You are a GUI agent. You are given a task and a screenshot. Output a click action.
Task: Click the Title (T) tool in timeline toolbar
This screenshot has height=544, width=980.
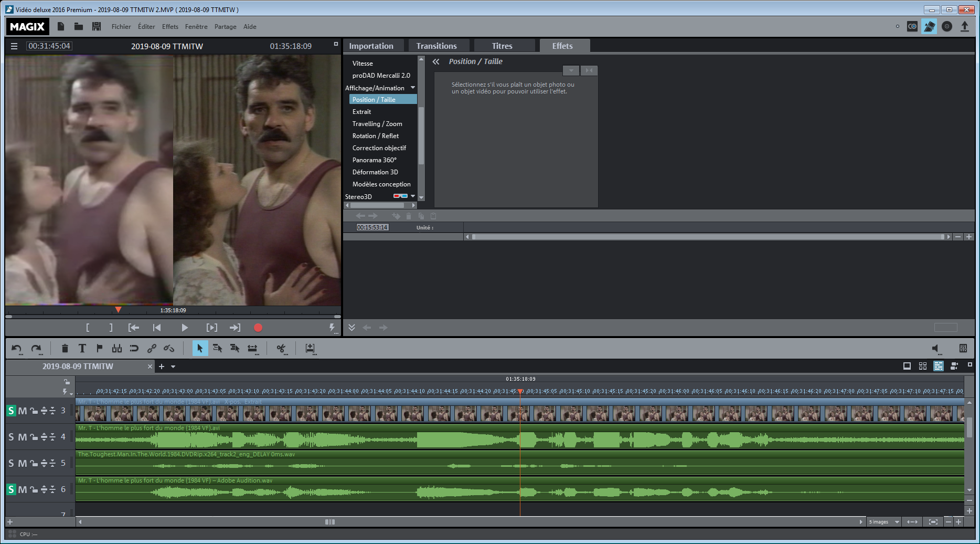tap(82, 348)
